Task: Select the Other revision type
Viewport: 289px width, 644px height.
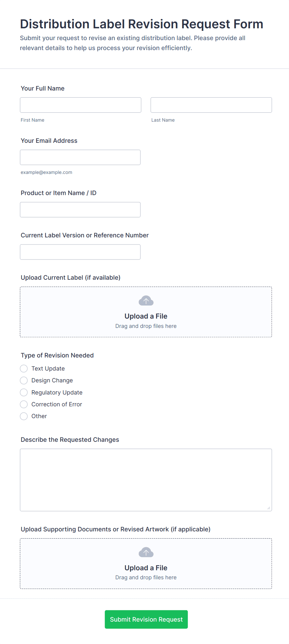Action: tap(24, 416)
